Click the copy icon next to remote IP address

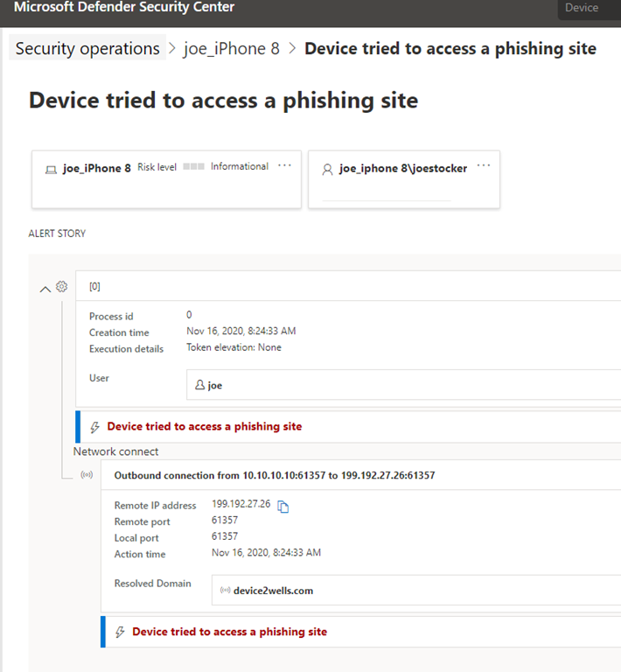283,506
